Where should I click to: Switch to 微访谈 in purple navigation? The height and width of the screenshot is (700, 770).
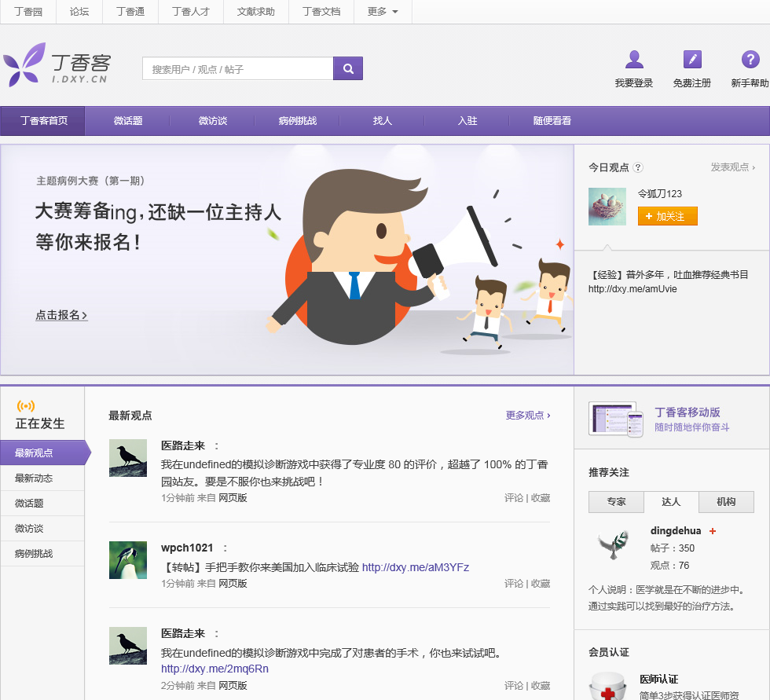click(x=213, y=121)
